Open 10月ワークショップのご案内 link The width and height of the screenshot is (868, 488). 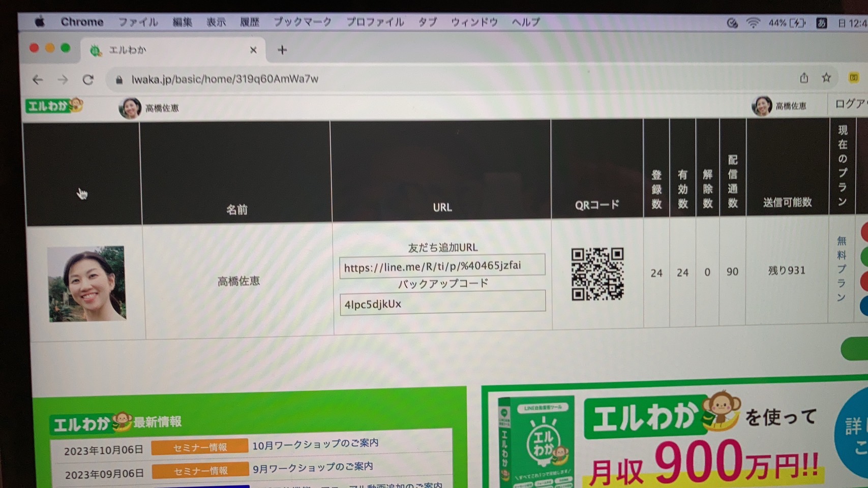click(315, 444)
